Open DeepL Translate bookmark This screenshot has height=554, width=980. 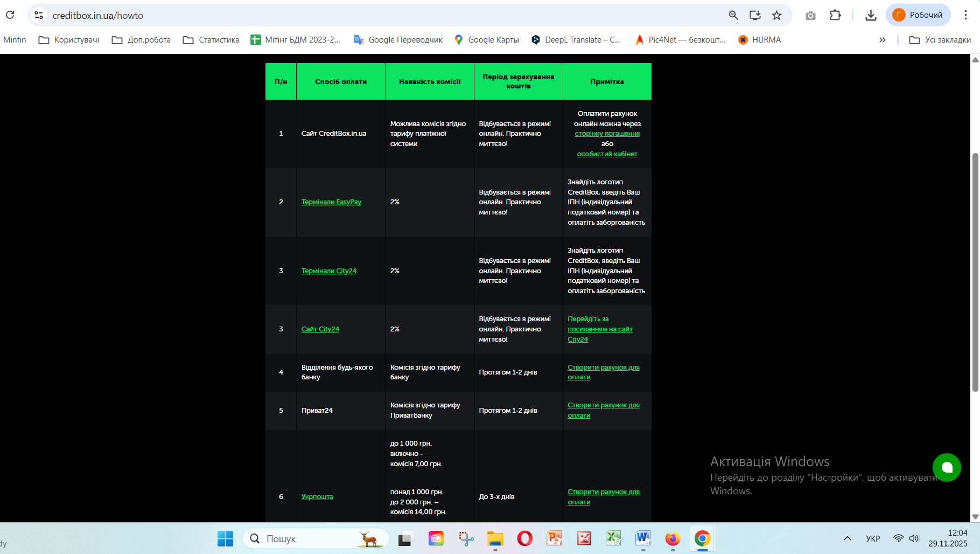(576, 40)
